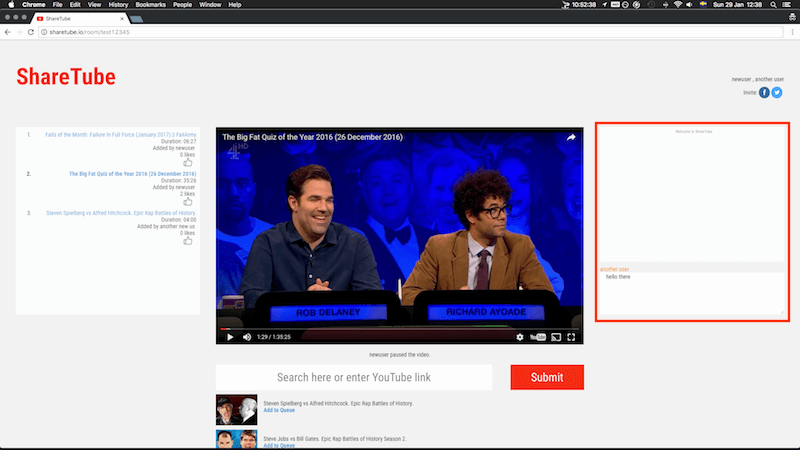This screenshot has height=450, width=800.
Task: Open the Apple menu
Action: (x=11, y=5)
